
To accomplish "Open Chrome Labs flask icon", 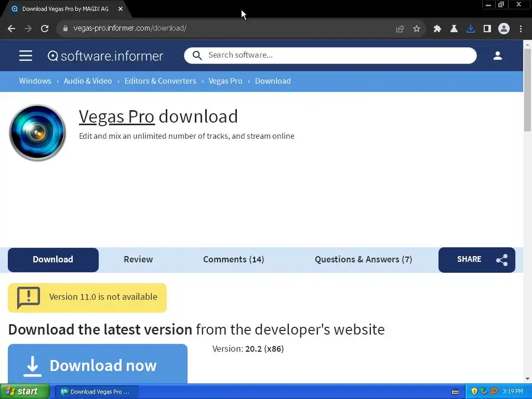I will pos(454,29).
